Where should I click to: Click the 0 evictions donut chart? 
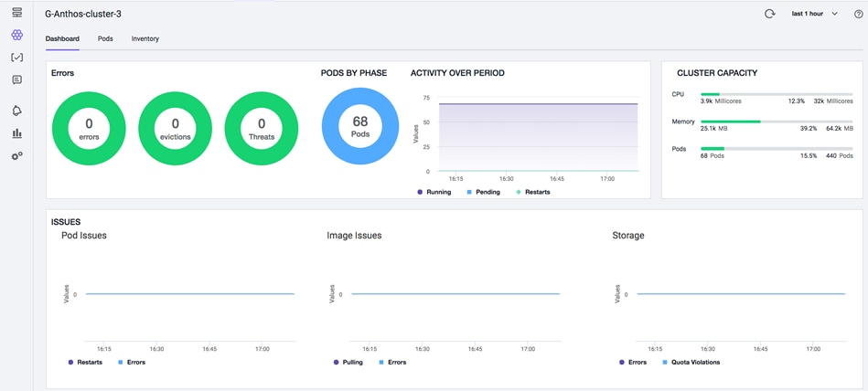tap(175, 129)
